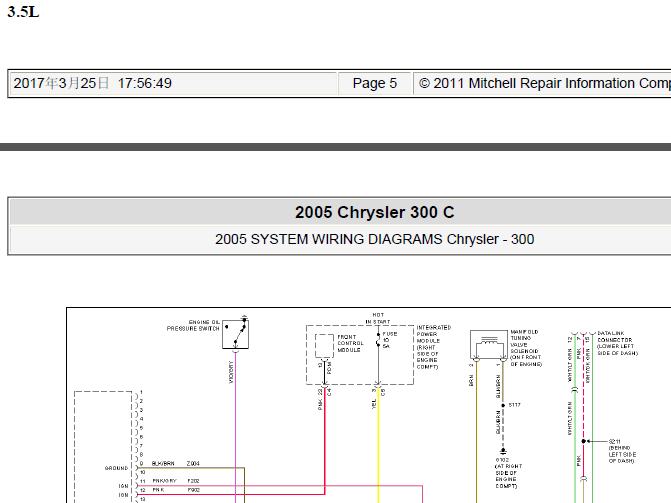Click the upper "WHT/LT GRN" wire label
Image resolution: width=671 pixels, height=503 pixels.
570,365
